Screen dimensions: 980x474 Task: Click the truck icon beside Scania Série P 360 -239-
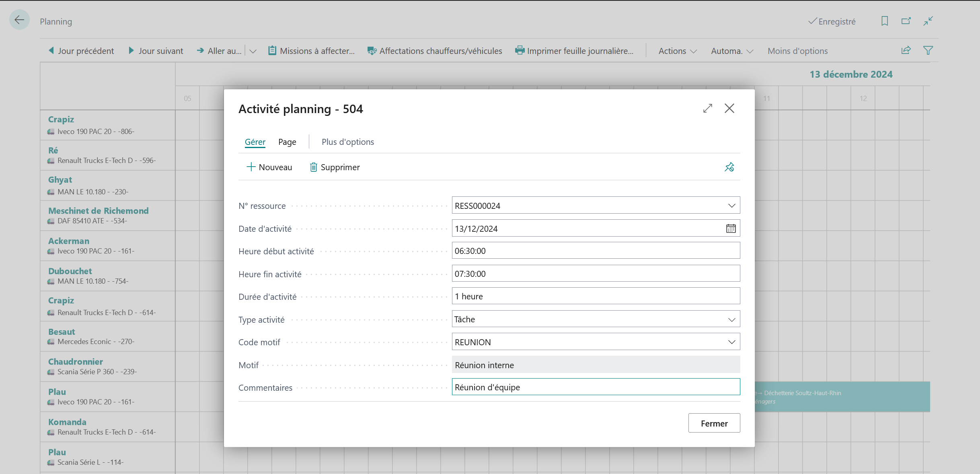tap(51, 372)
